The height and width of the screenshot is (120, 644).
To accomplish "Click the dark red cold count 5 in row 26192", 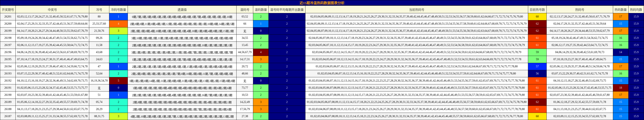I will (x=118, y=81).
